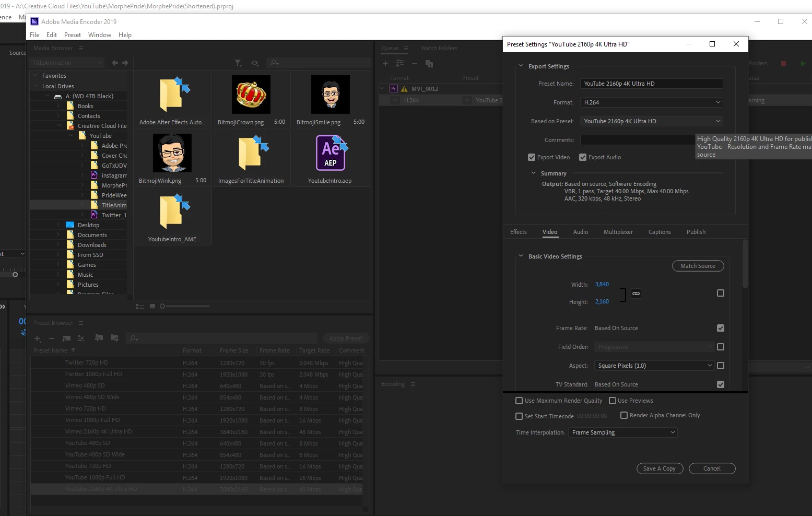
Task: Toggle the Field Order match source checkbox
Action: tap(721, 347)
